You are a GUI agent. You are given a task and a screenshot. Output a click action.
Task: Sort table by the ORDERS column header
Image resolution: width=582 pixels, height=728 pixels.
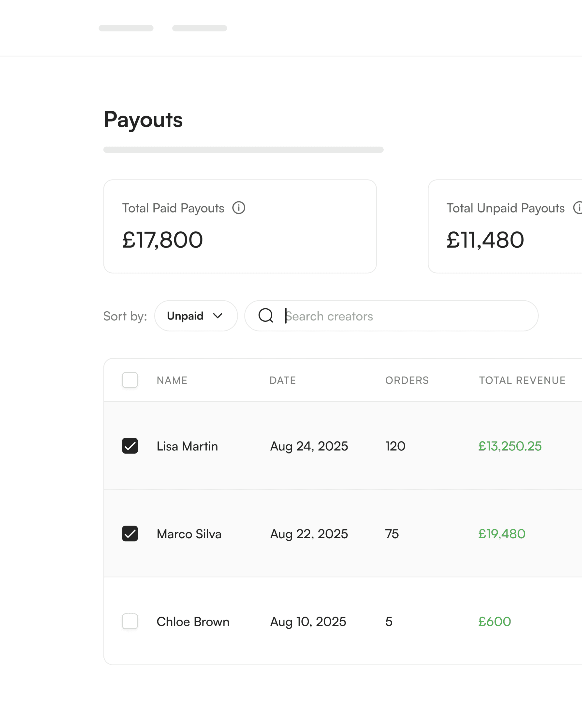(407, 380)
